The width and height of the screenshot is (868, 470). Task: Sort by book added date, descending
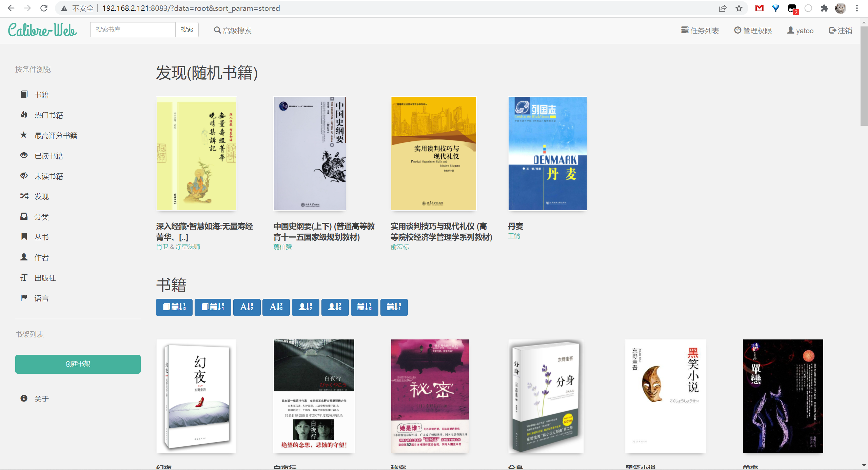point(213,307)
